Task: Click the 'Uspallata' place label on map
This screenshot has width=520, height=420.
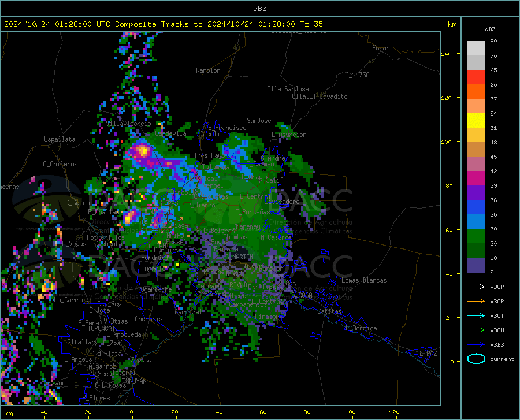Action: (60, 139)
